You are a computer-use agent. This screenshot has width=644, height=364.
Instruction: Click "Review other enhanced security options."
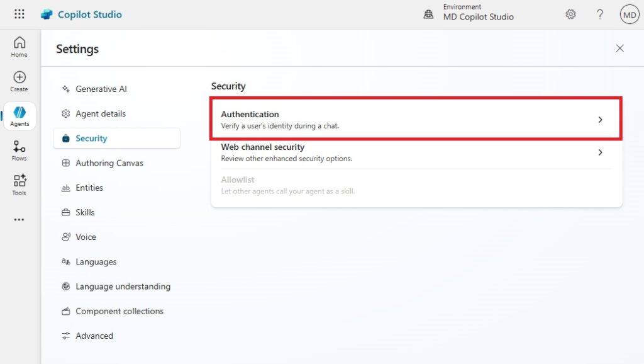pos(287,159)
